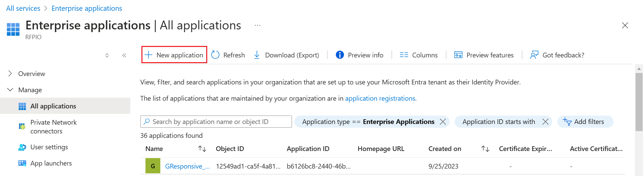Viewport: 644px width, 176px height.
Task: Collapse the Manage section chevron
Action: tap(10, 90)
